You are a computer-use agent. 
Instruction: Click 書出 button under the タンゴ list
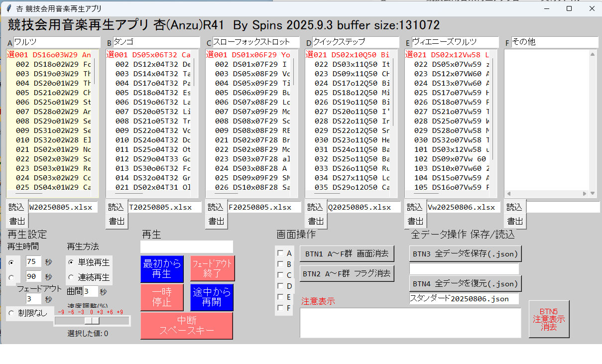pyautogui.click(x=117, y=222)
